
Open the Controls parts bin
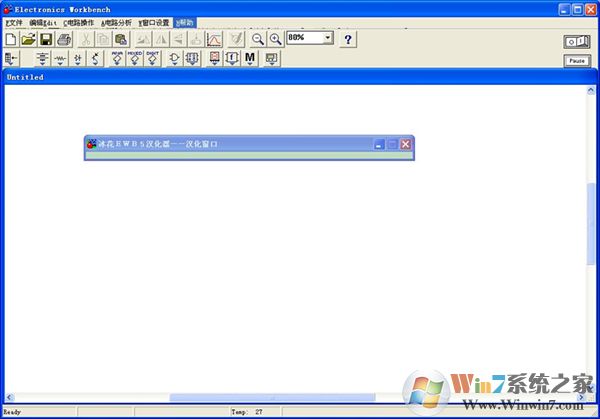[x=232, y=59]
